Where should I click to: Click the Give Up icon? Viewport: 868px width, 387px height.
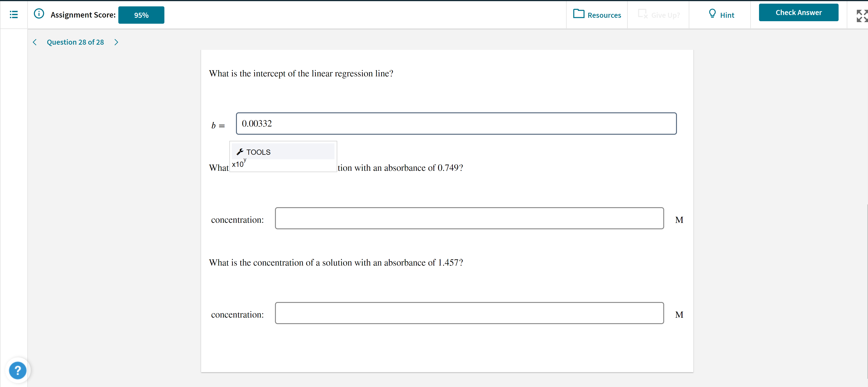point(642,14)
